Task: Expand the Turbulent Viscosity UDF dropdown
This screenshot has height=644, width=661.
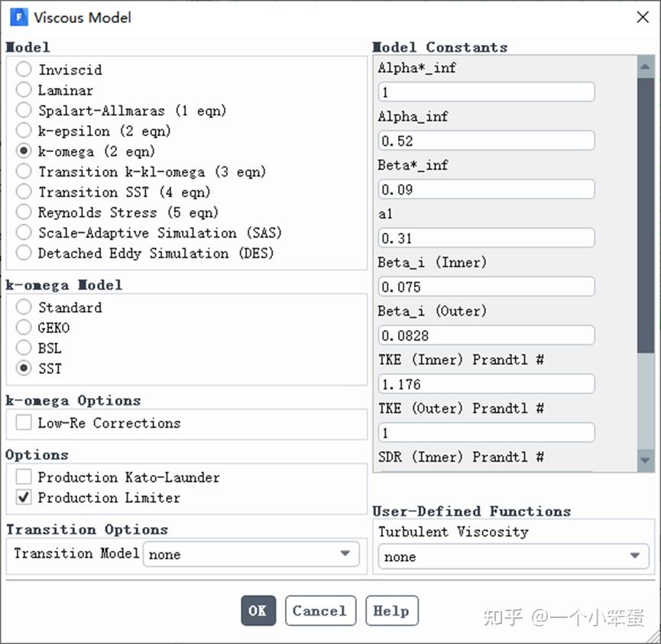Action: coord(512,557)
